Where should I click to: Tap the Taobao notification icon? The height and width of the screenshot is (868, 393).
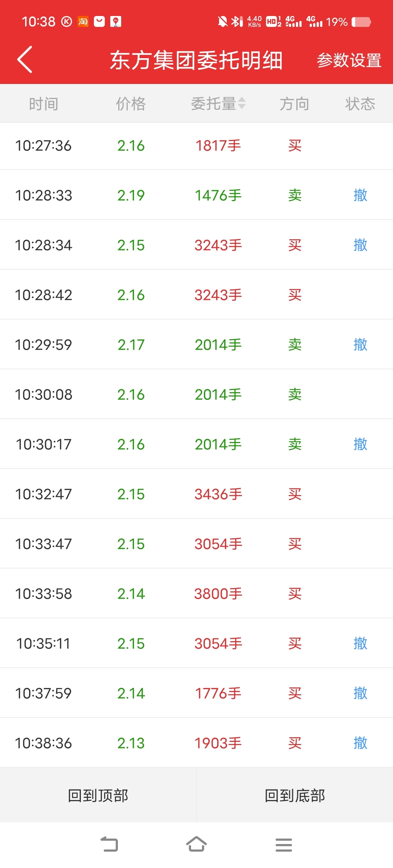click(83, 22)
